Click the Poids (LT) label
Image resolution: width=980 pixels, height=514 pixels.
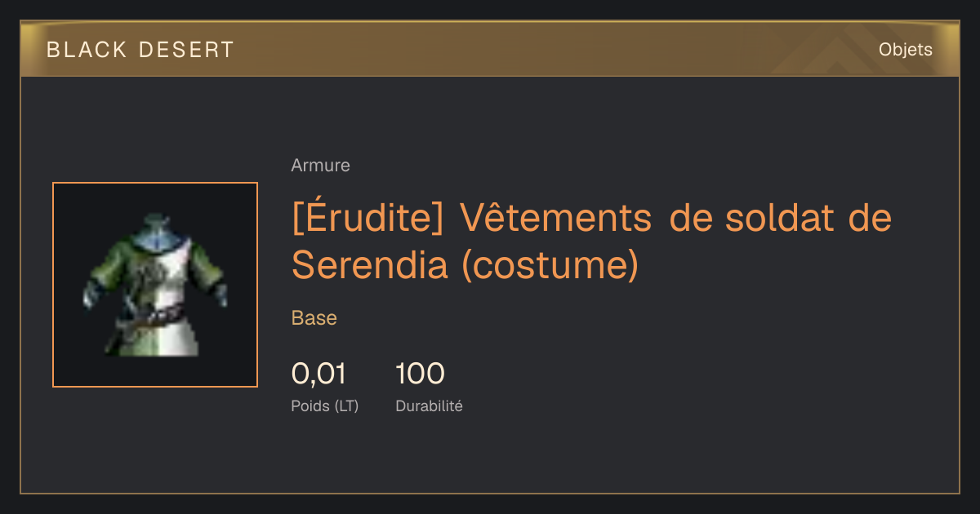pyautogui.click(x=325, y=405)
